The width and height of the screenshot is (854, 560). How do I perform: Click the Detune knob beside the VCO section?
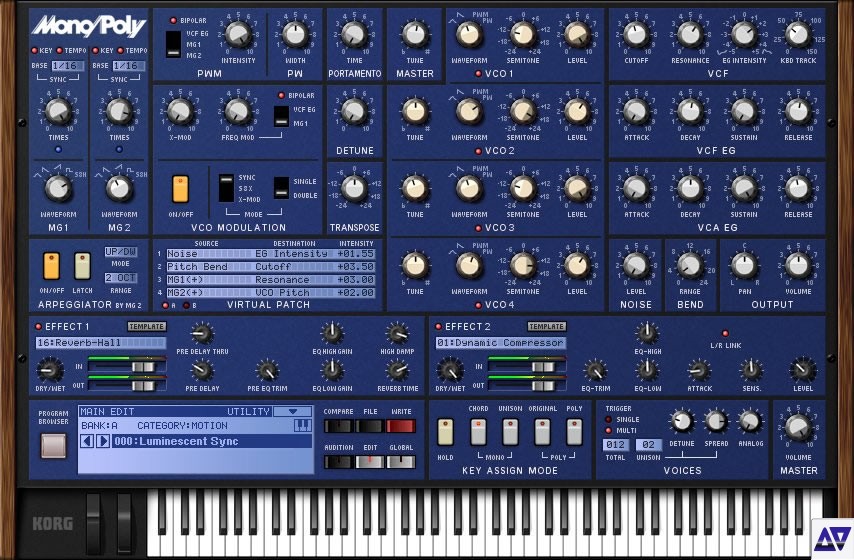[354, 111]
